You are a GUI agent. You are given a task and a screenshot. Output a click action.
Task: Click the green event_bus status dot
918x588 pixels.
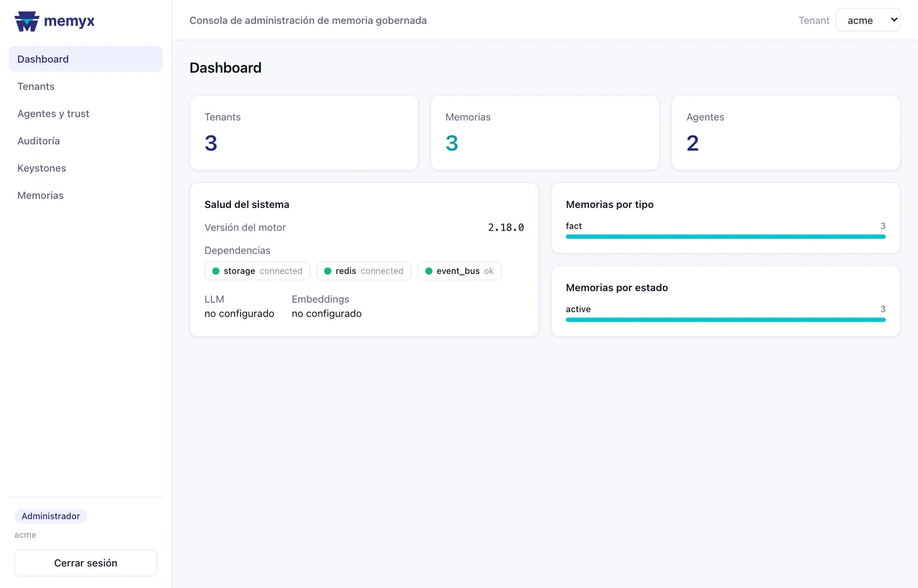coord(429,271)
